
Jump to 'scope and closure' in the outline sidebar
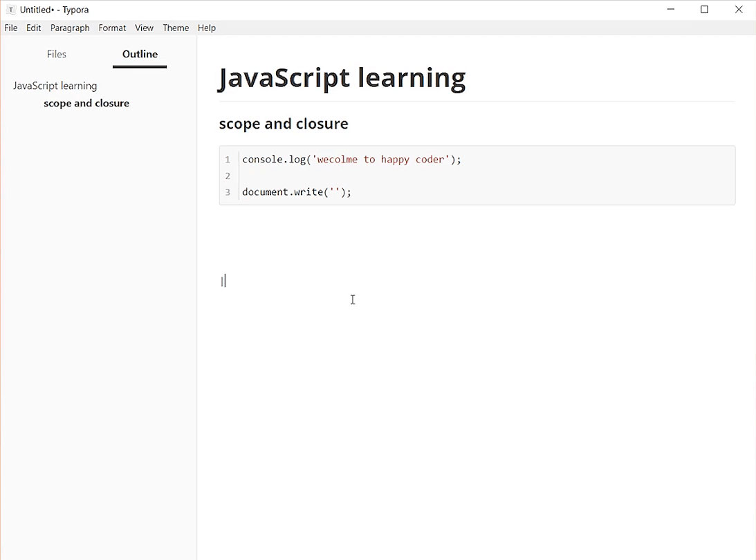tap(86, 104)
